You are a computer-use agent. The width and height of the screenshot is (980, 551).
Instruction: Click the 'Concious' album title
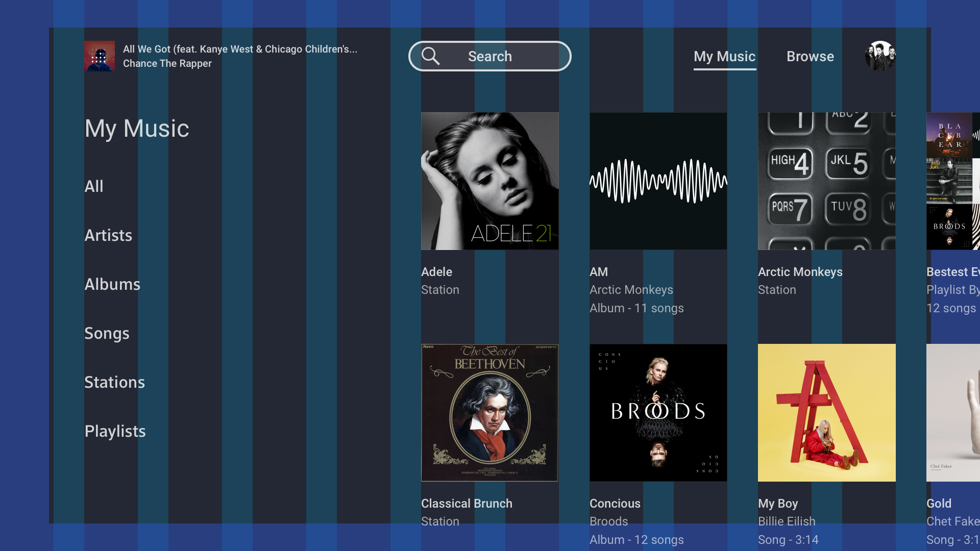tap(615, 504)
